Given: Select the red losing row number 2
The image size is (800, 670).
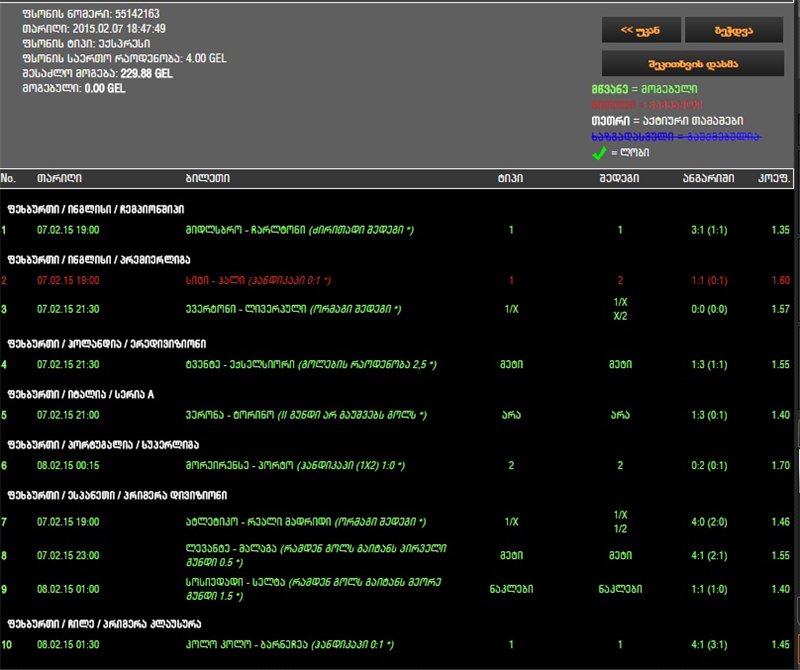Looking at the screenshot, I should (5, 281).
